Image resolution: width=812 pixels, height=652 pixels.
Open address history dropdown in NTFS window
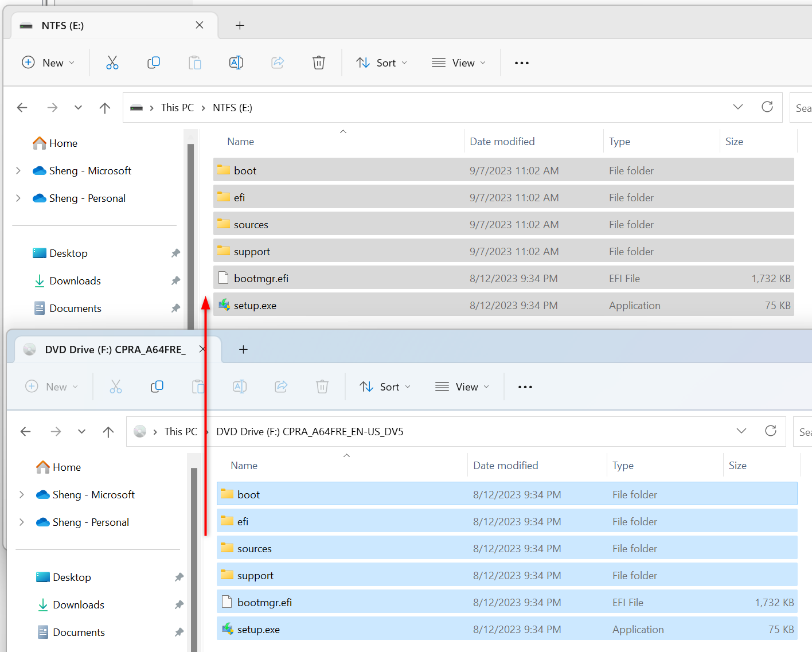[738, 107]
